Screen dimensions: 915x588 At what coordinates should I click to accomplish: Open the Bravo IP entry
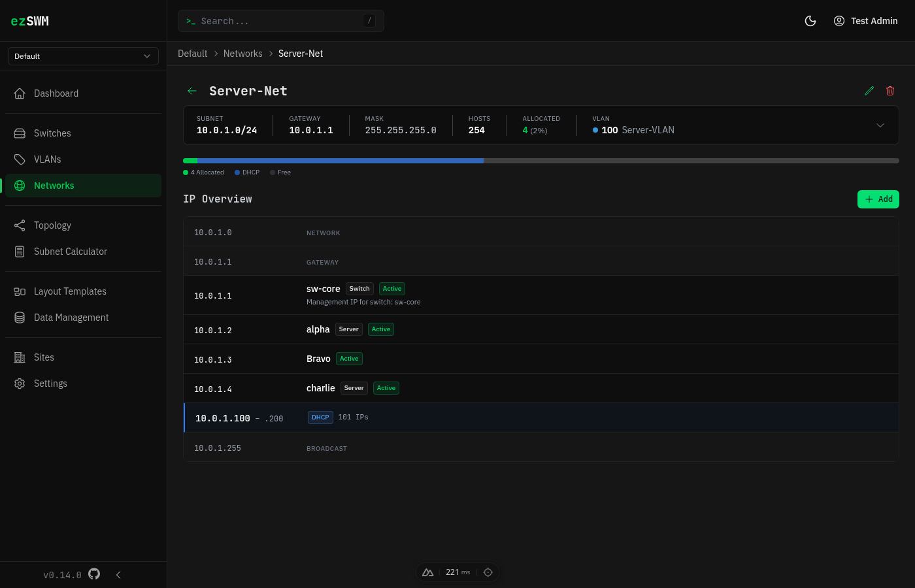coord(541,359)
